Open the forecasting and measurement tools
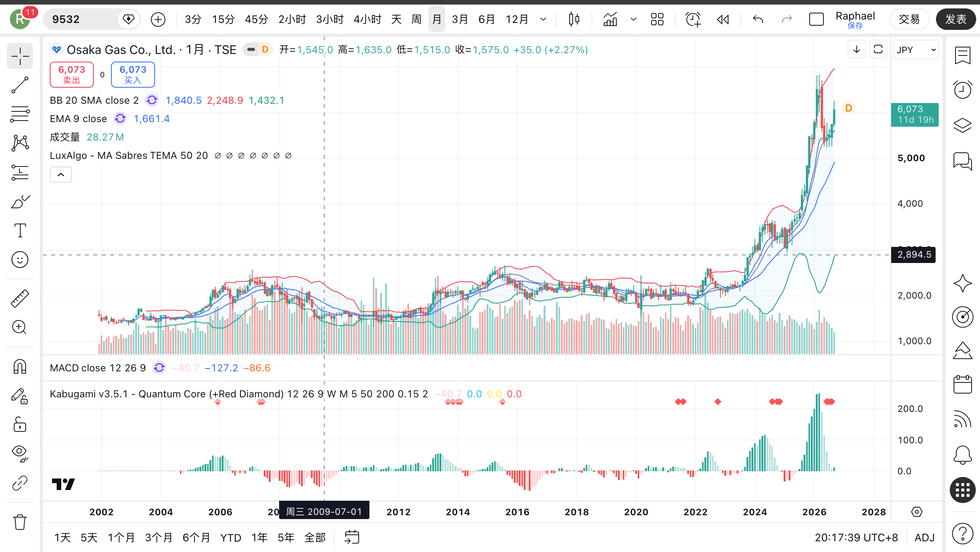The width and height of the screenshot is (980, 552). click(20, 172)
